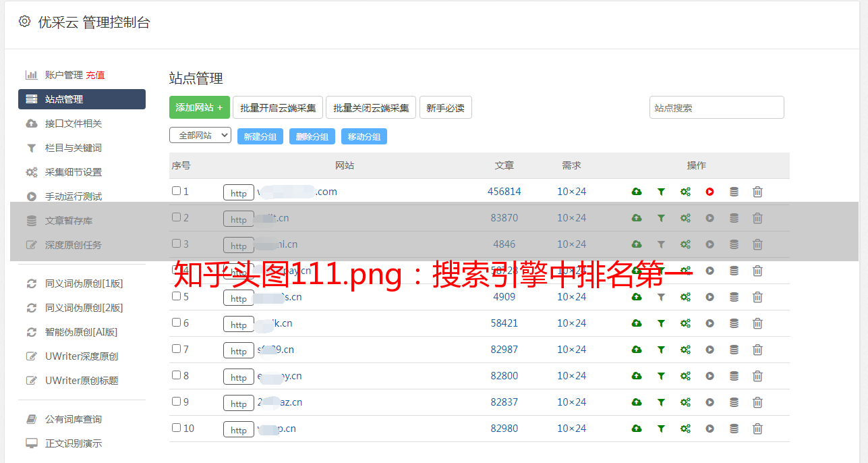Click the cloud upload icon for row 83870

click(x=637, y=218)
